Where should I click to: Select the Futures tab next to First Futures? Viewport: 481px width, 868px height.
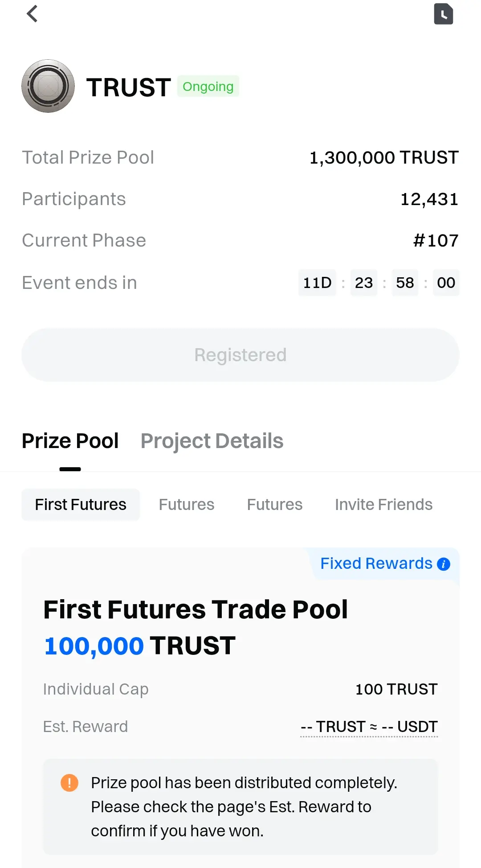(x=187, y=505)
